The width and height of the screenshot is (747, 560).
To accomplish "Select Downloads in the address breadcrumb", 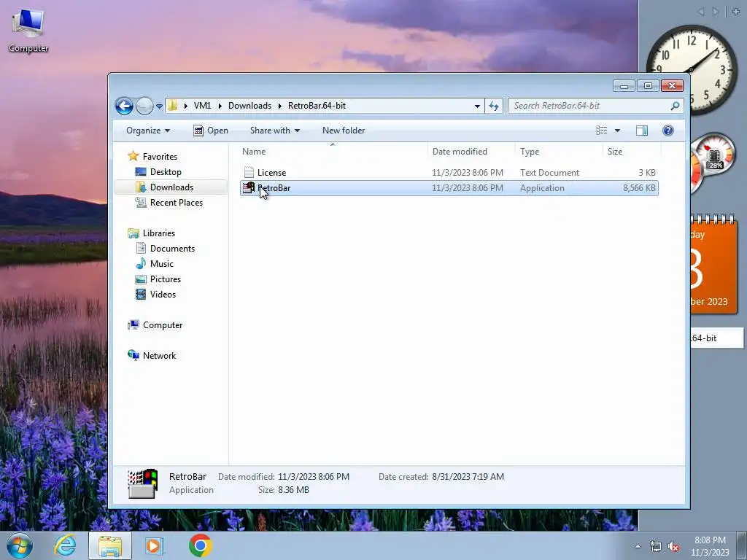I will [249, 106].
